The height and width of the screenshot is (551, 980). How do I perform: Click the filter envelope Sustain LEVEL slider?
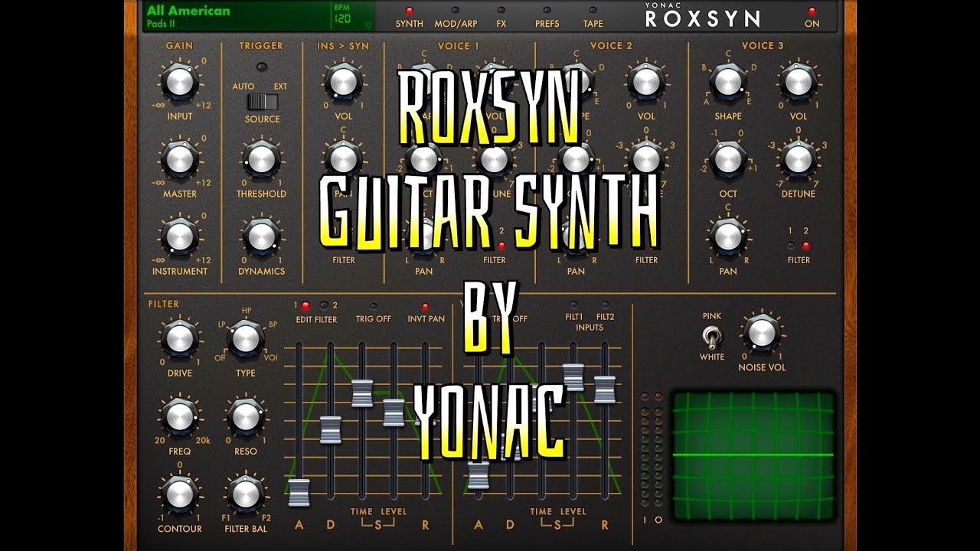point(394,412)
